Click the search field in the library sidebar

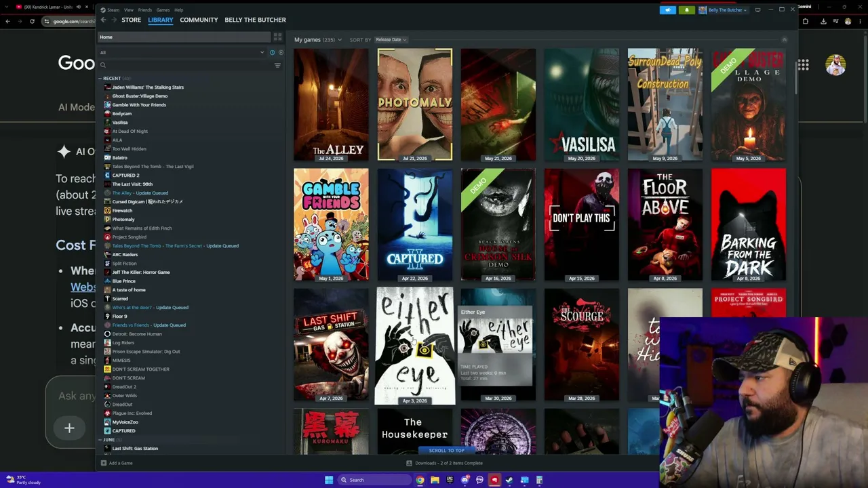186,65
